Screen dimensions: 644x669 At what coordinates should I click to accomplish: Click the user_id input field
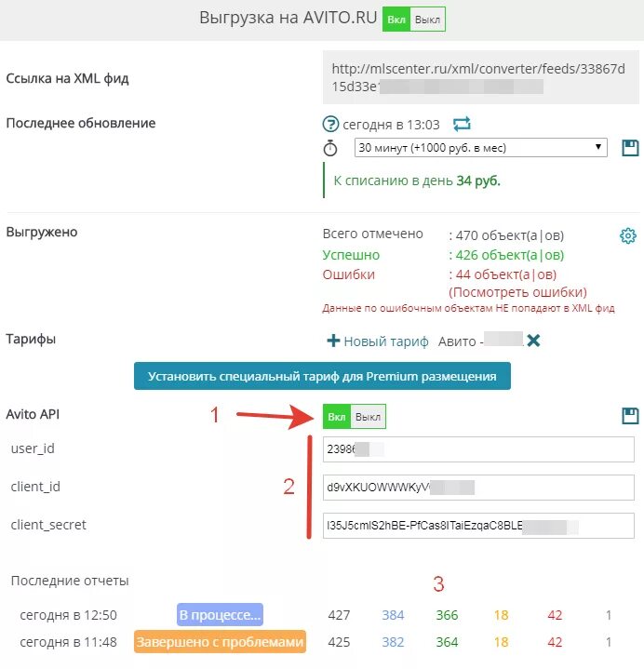pyautogui.click(x=478, y=448)
